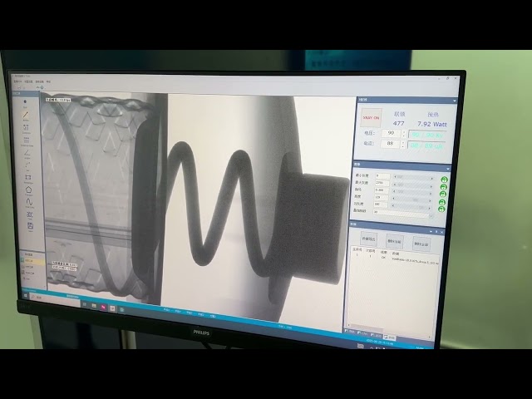Click the middle delete button in results panel
The width and height of the screenshot is (532, 399).
pyautogui.click(x=394, y=242)
